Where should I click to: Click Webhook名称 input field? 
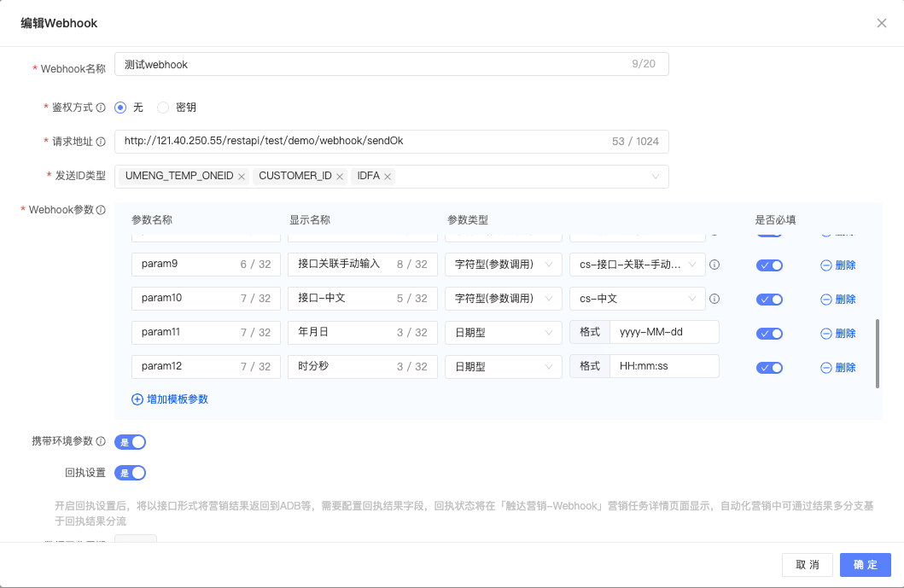pos(392,64)
